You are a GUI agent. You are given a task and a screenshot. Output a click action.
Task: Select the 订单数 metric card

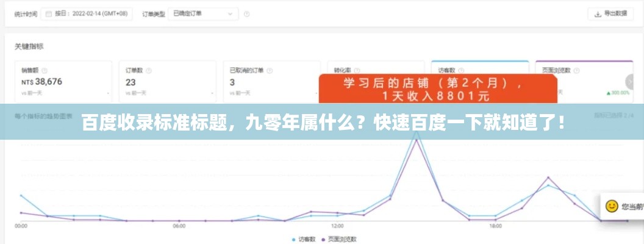[x=167, y=81]
